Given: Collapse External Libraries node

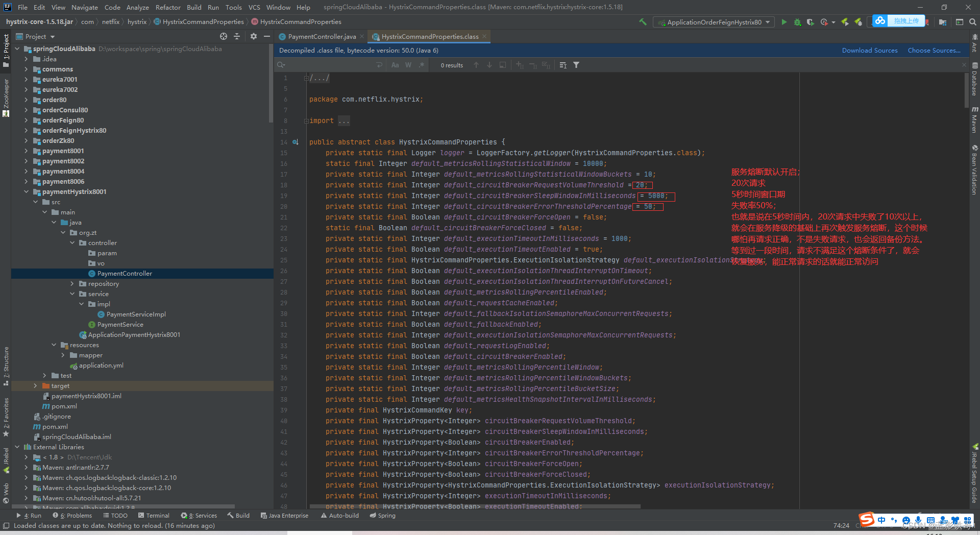Looking at the screenshot, I should coord(17,447).
